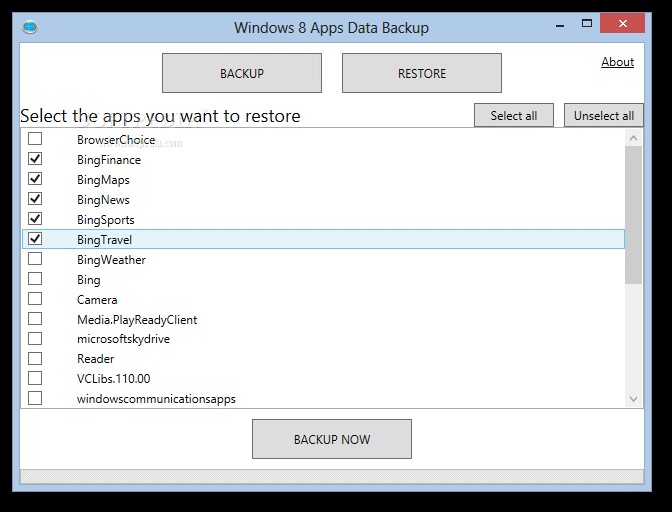Click the Unselect all button
672x512 pixels.
point(603,115)
